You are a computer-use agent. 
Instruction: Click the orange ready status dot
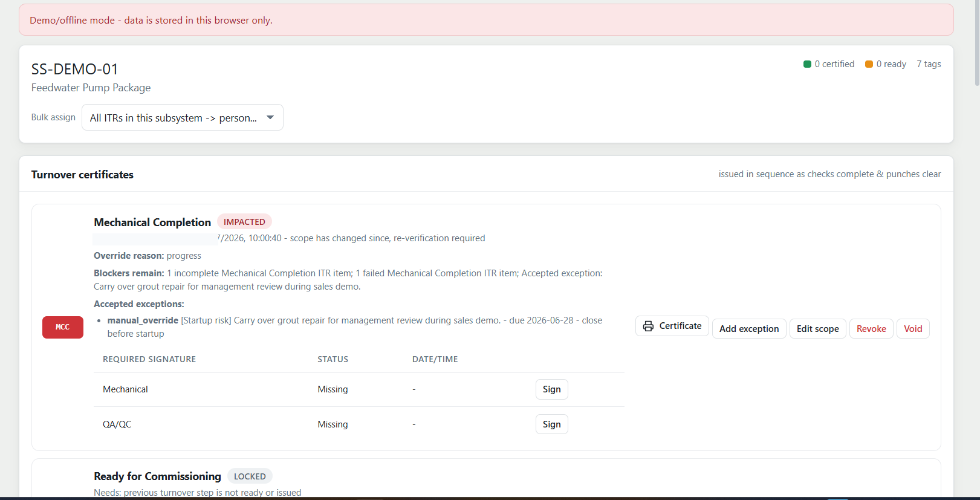(x=869, y=64)
